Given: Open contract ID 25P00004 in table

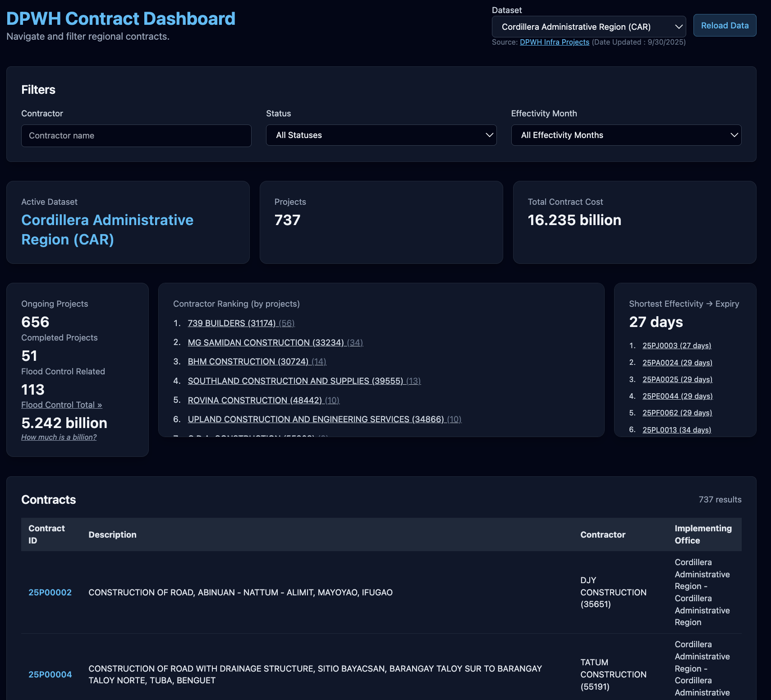Looking at the screenshot, I should pos(50,674).
